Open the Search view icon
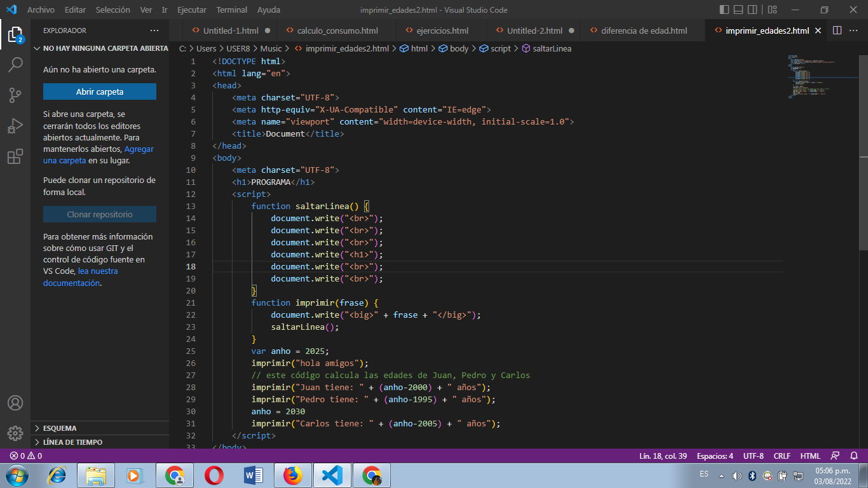The image size is (868, 488). [15, 64]
